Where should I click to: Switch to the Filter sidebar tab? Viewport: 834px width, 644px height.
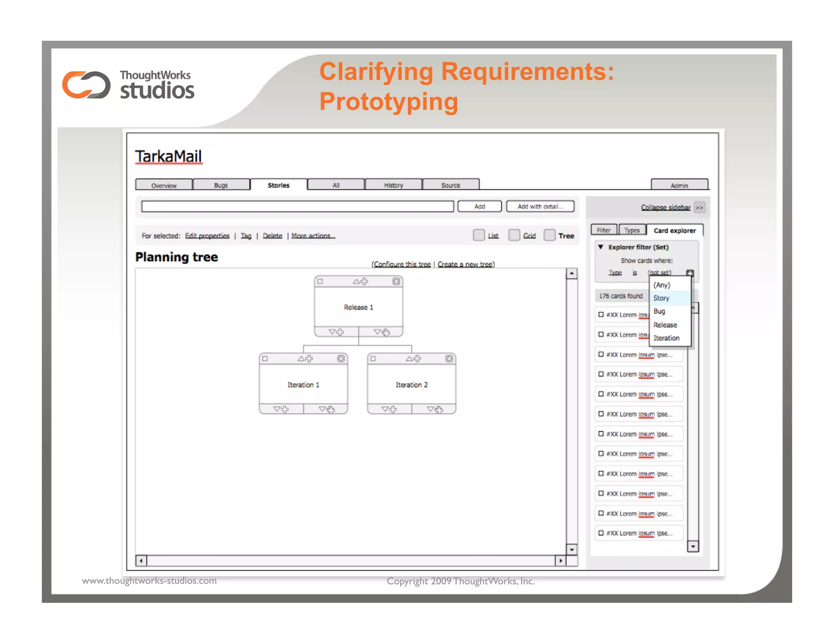(604, 230)
